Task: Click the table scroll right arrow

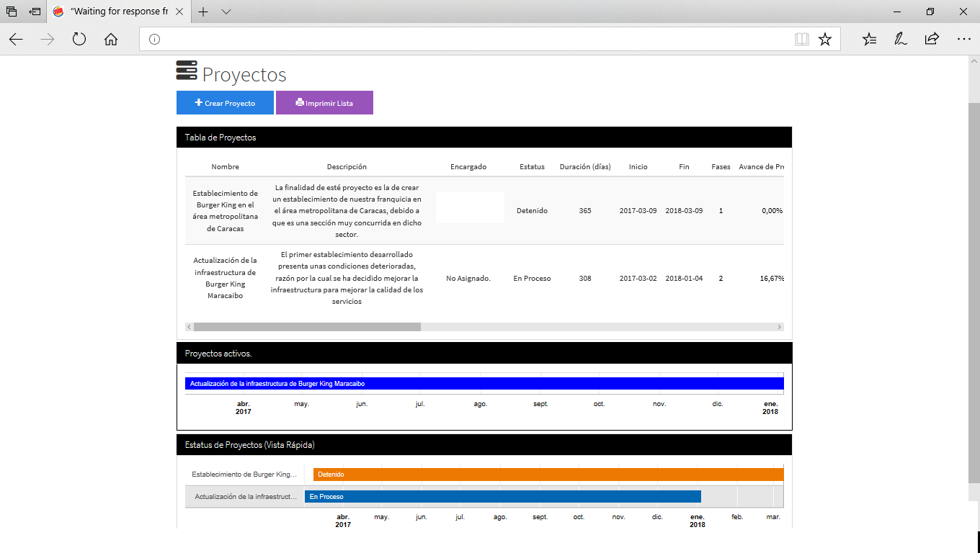Action: (x=780, y=327)
